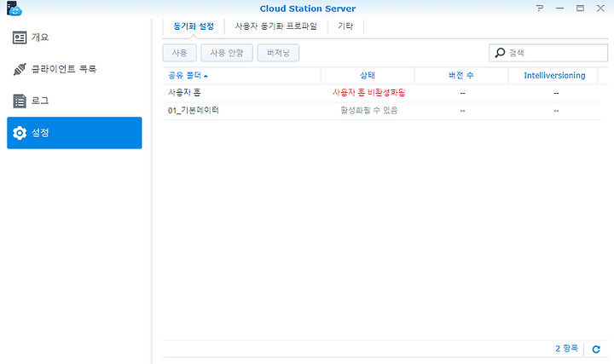Image resolution: width=614 pixels, height=364 pixels.
Task: Select the 01_기본데이터 folder row
Action: coord(381,111)
